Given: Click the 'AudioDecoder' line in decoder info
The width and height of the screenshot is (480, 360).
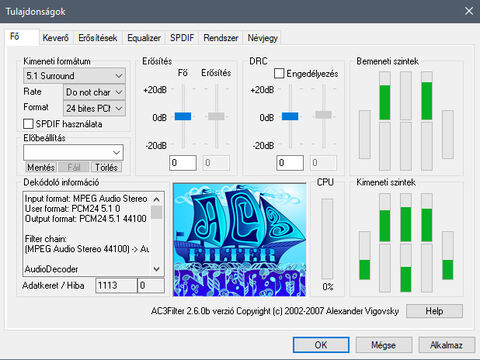Looking at the screenshot, I should pyautogui.click(x=51, y=269).
